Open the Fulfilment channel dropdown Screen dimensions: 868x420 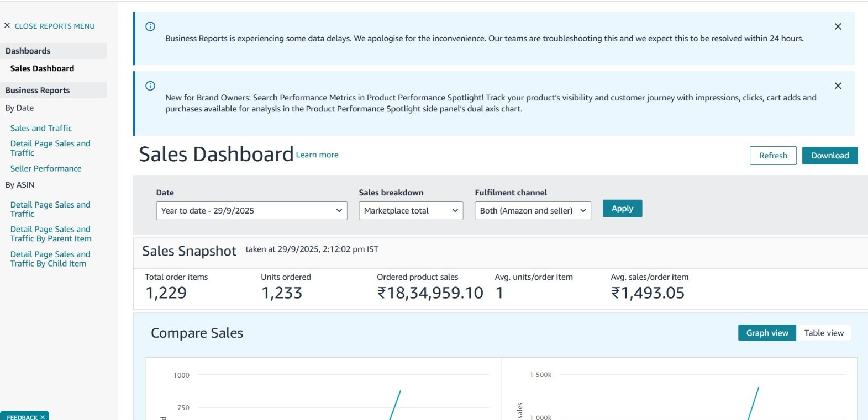[533, 211]
